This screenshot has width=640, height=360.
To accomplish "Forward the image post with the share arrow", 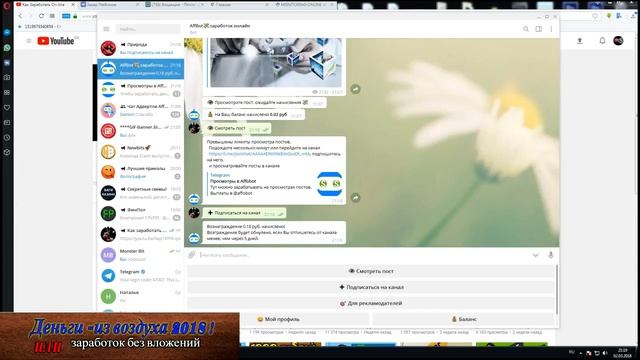I will tap(356, 89).
